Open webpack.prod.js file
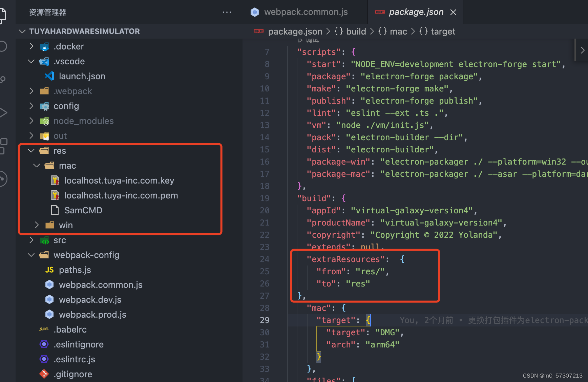 pos(92,315)
